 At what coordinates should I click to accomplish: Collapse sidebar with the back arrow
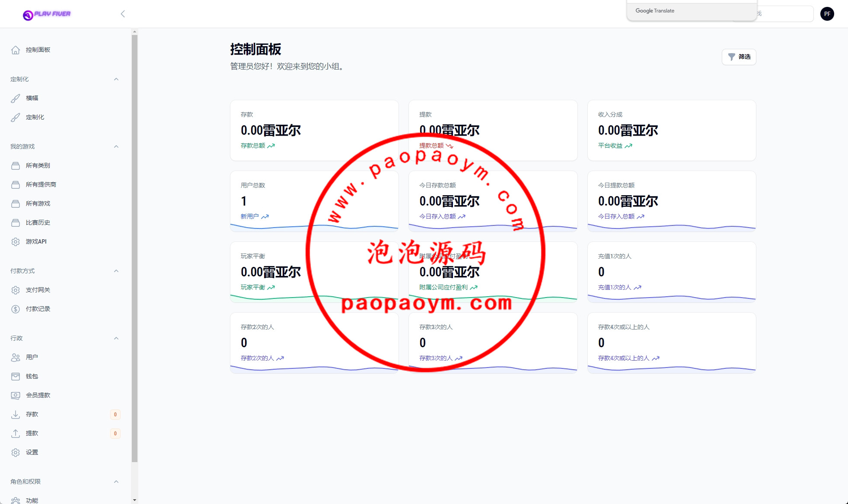[x=123, y=14]
